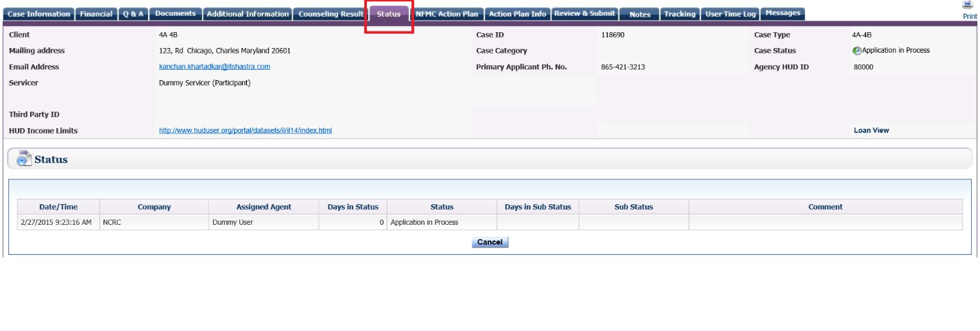Click the Company column header
Viewport: 980px width, 331px height.
coord(154,207)
